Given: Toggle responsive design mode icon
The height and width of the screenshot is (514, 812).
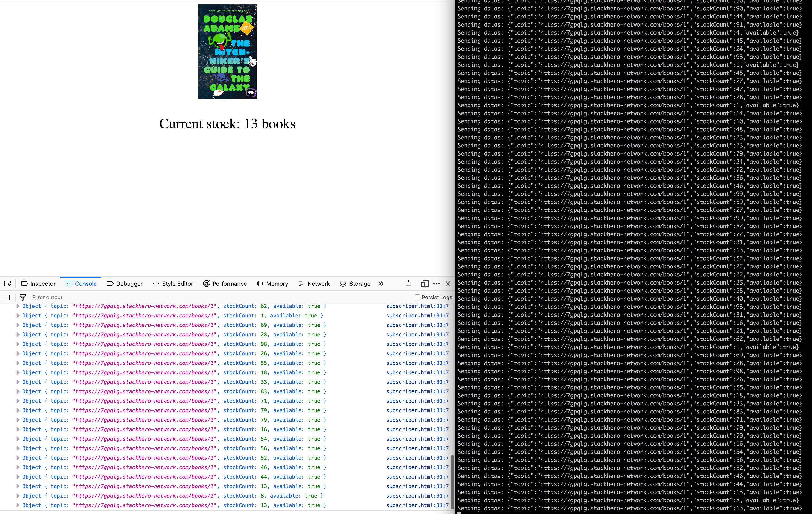Looking at the screenshot, I should [x=424, y=284].
